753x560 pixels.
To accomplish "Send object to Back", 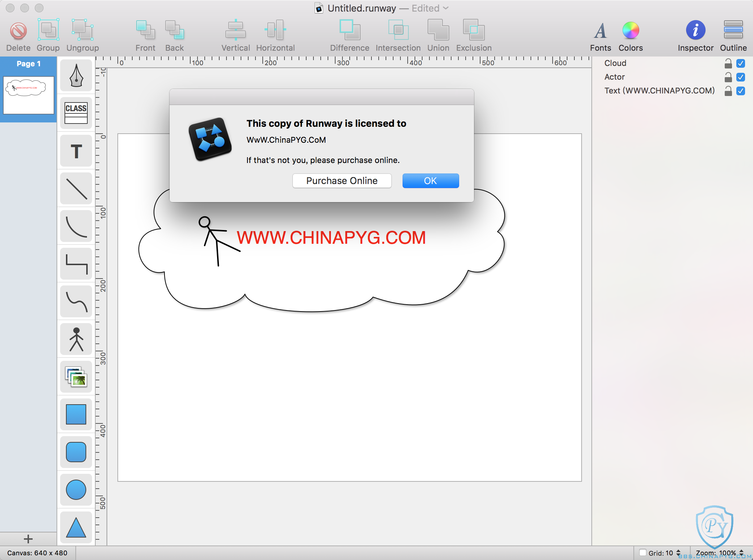I will [175, 30].
